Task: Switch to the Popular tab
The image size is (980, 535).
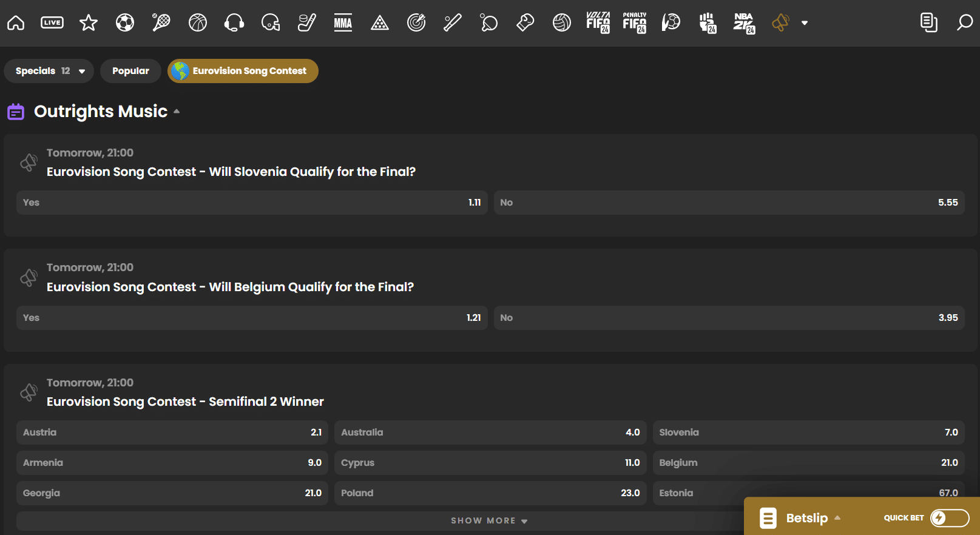Action: pyautogui.click(x=130, y=71)
